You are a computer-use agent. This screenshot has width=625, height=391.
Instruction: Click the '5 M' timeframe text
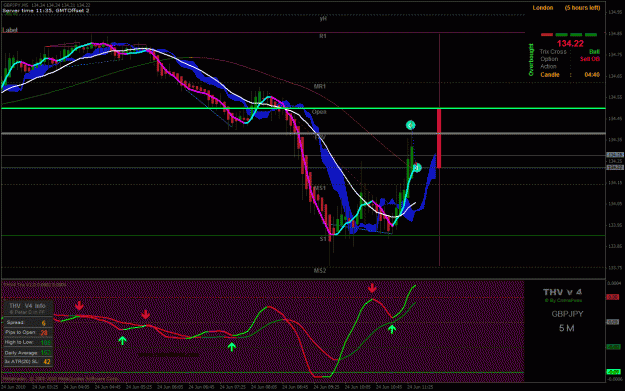click(566, 328)
